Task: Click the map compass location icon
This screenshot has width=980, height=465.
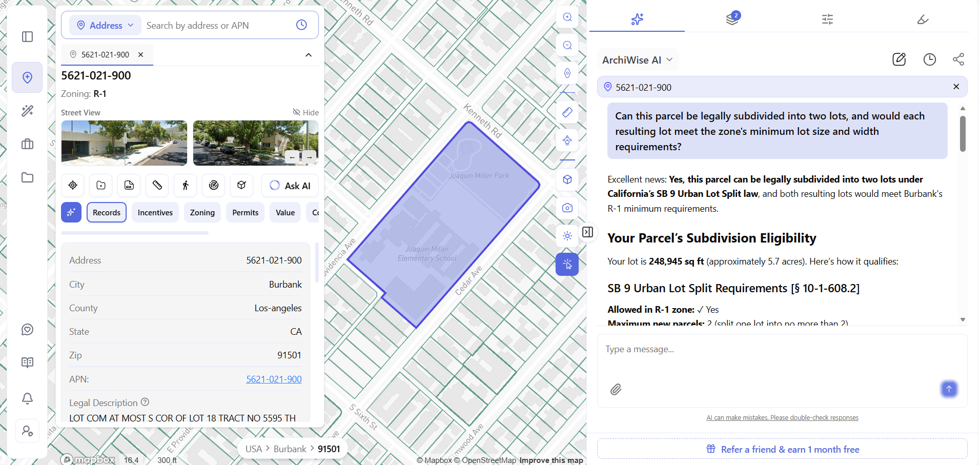Action: (567, 73)
